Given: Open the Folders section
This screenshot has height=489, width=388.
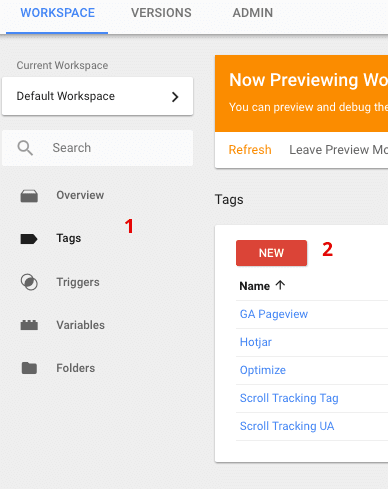Looking at the screenshot, I should 75,368.
